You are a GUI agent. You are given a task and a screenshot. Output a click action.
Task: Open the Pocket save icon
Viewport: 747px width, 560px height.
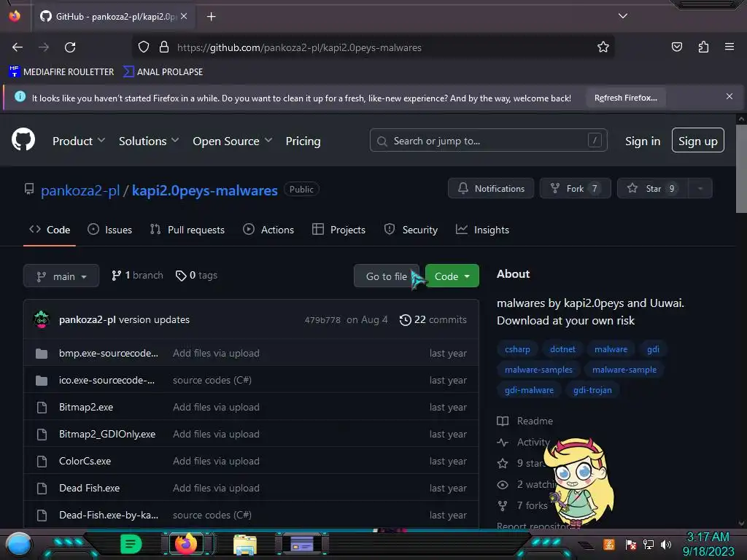tap(676, 47)
